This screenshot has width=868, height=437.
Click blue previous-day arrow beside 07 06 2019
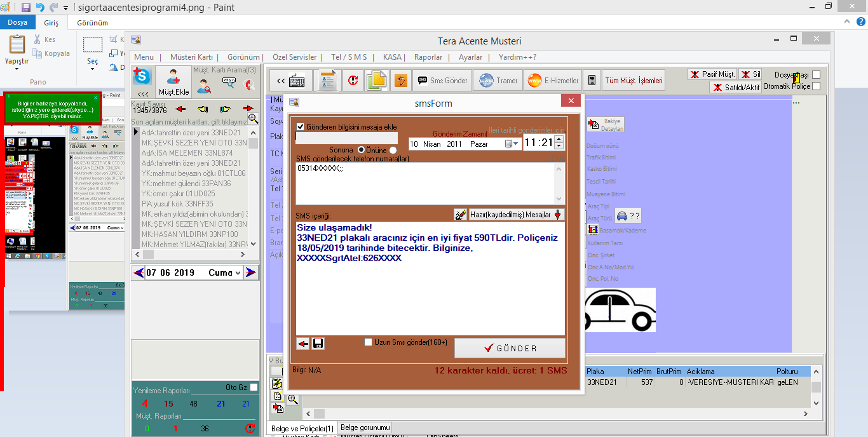139,272
